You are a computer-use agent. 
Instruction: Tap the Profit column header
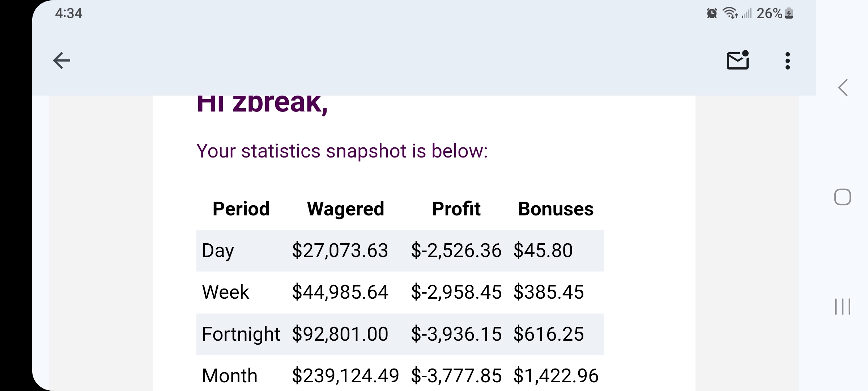[x=456, y=209]
